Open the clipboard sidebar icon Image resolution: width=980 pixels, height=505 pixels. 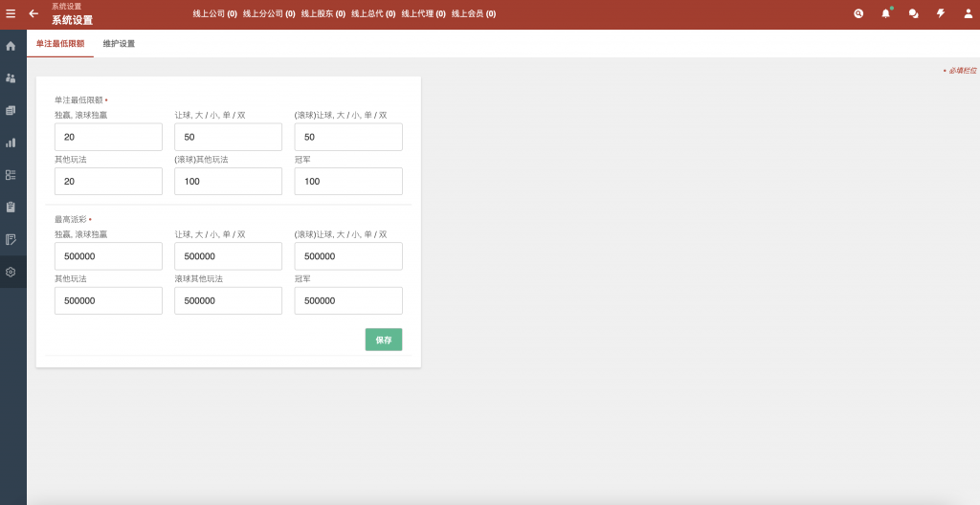pyautogui.click(x=11, y=207)
